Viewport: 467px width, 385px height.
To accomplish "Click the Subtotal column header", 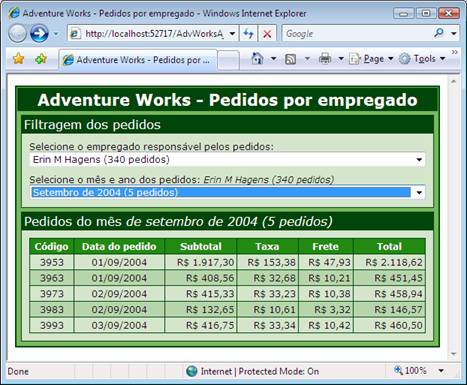I will pyautogui.click(x=201, y=246).
